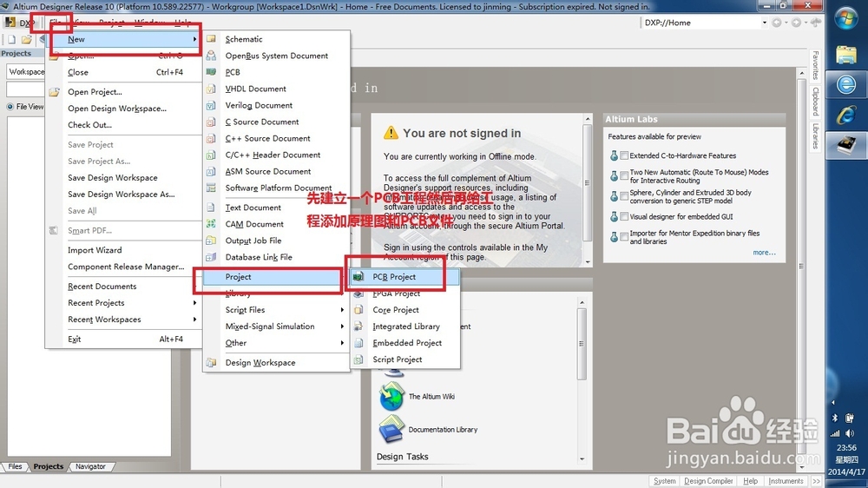
Task: Select Schematic icon in New submenu
Action: [211, 39]
